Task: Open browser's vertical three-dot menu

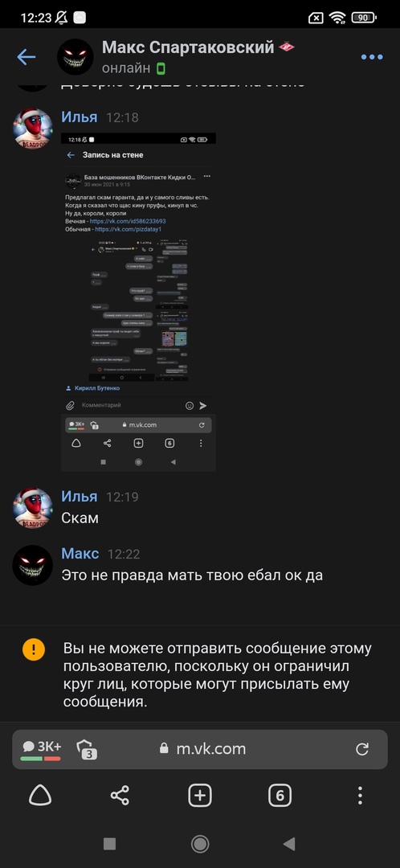Action: (360, 796)
